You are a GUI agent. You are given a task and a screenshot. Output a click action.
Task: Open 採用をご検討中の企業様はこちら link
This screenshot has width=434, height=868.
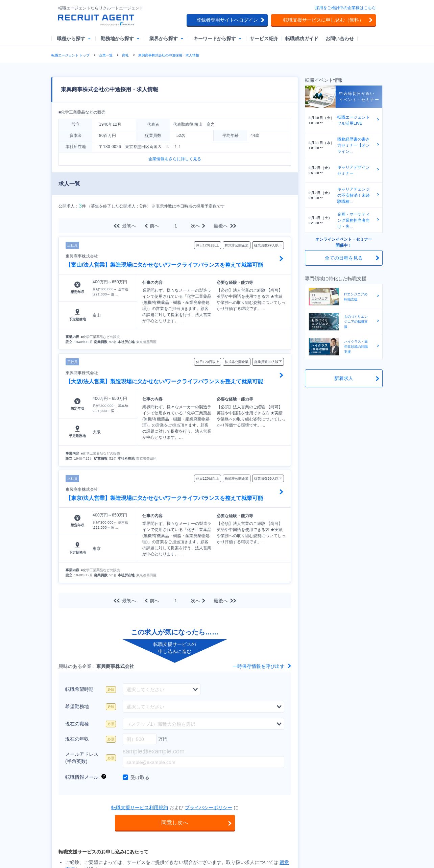coord(345,8)
